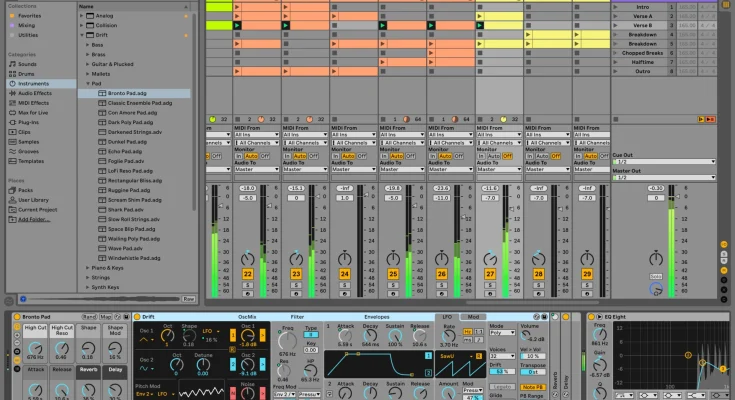Click the Max for Live category
735x400 pixels.
[x=34, y=112]
